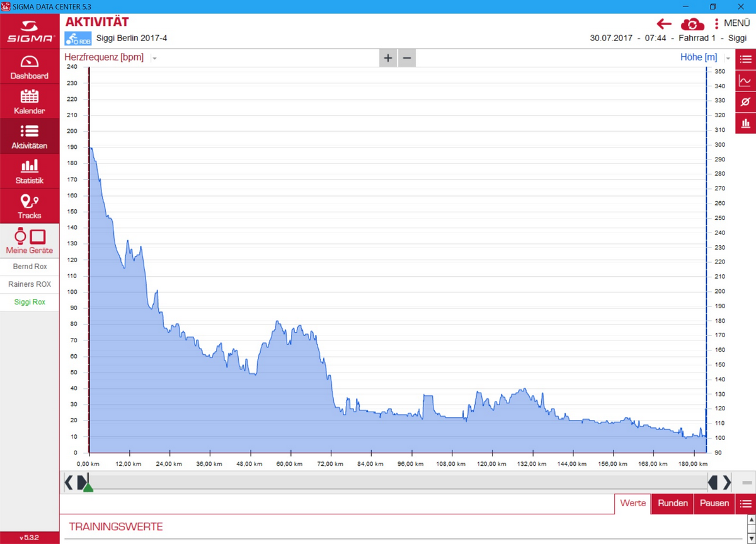Viewport: 756px width, 544px height.
Task: Open the Dashboard section in sidebar
Action: (x=30, y=67)
